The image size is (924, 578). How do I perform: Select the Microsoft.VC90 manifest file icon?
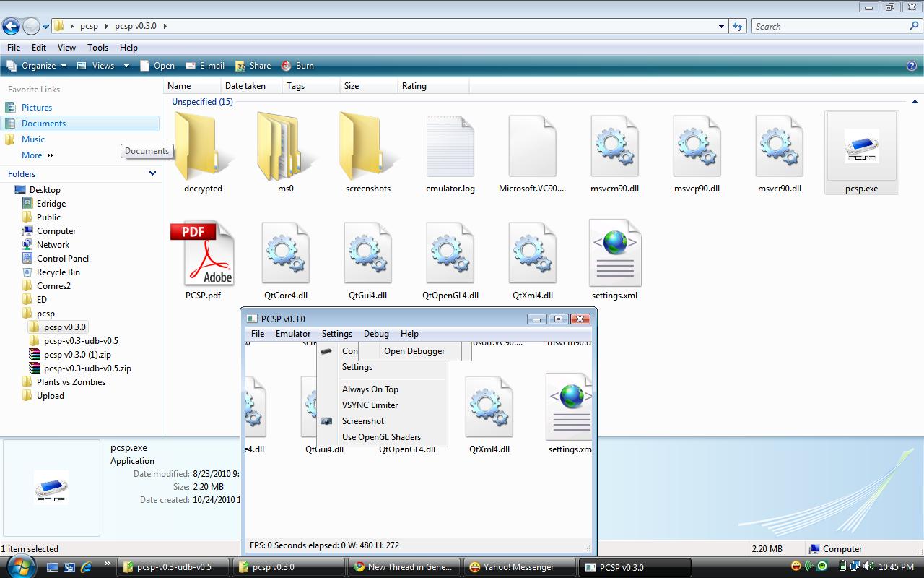[x=532, y=146]
